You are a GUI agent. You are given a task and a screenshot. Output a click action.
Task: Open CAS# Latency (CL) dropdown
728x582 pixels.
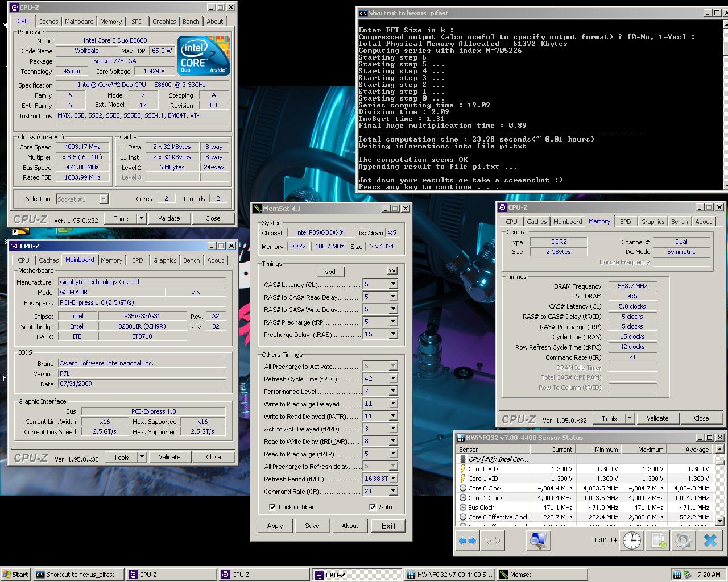(393, 284)
